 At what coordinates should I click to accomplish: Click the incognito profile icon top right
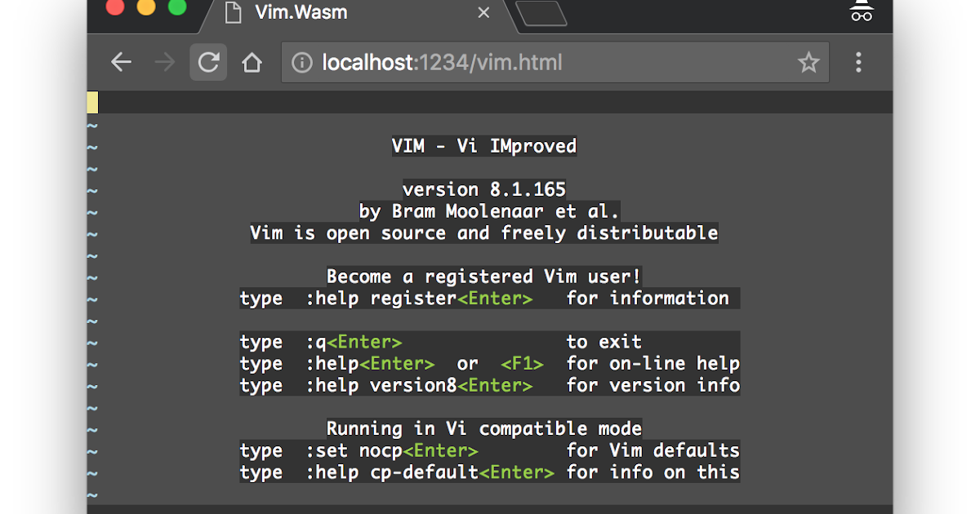862,12
